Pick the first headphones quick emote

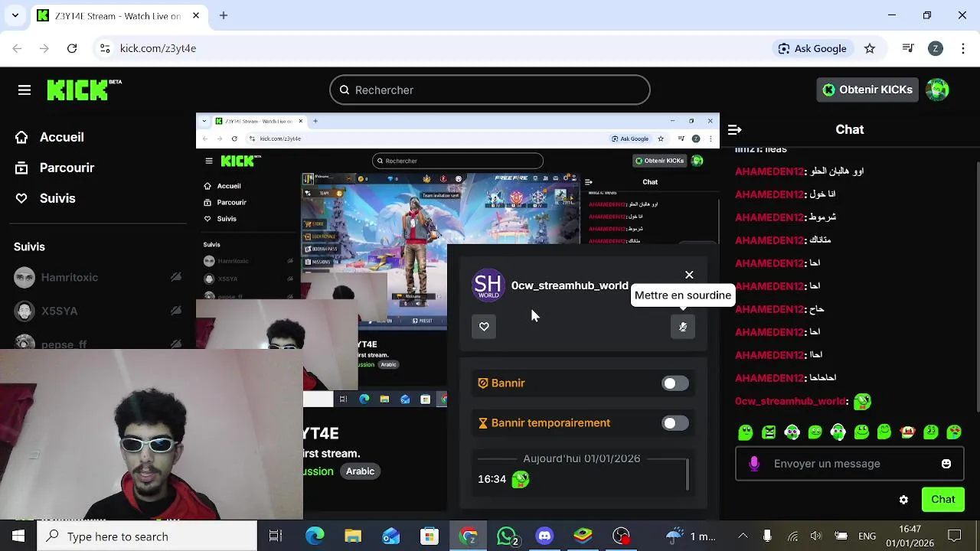point(792,432)
